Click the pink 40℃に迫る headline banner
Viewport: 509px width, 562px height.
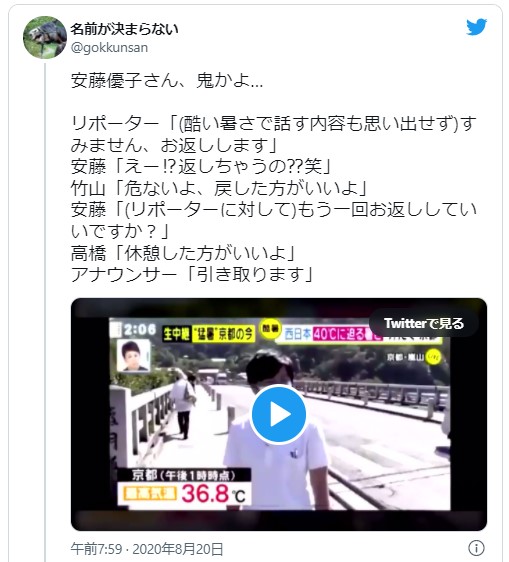pyautogui.click(x=341, y=334)
